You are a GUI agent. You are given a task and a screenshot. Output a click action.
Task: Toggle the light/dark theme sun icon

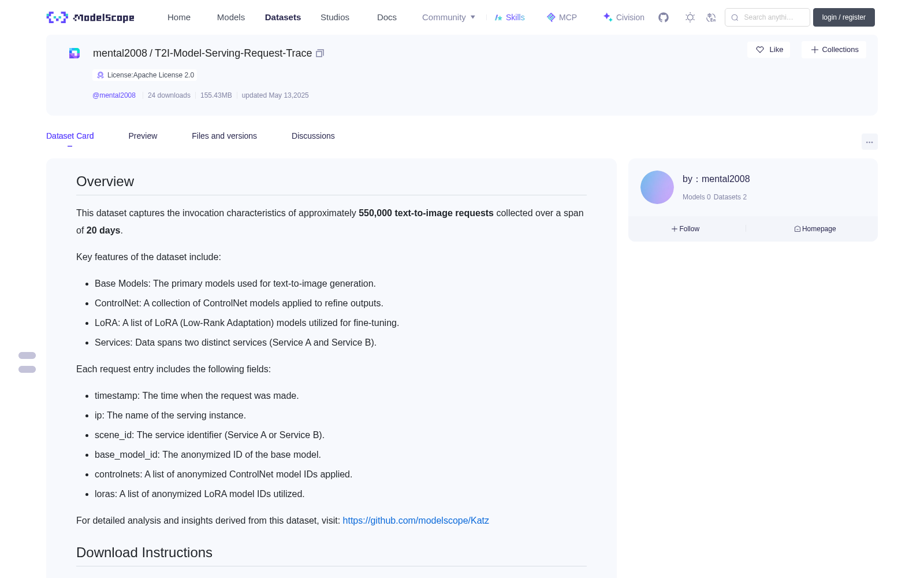[690, 17]
